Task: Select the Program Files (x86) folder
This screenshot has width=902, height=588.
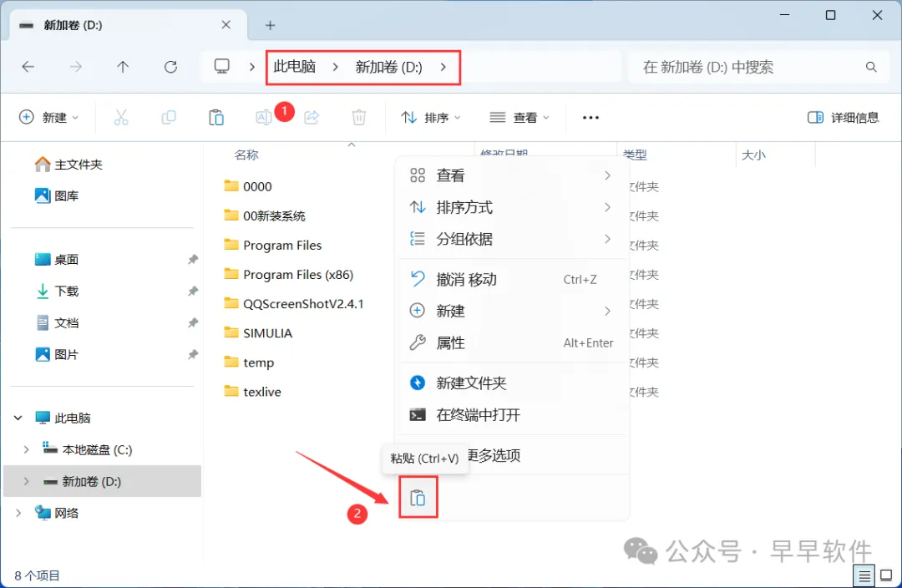Action: (289, 275)
